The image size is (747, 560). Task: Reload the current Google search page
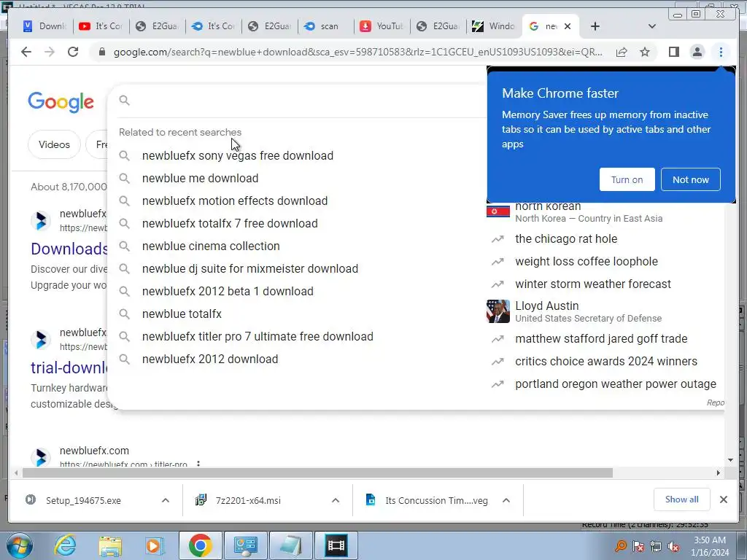point(73,52)
